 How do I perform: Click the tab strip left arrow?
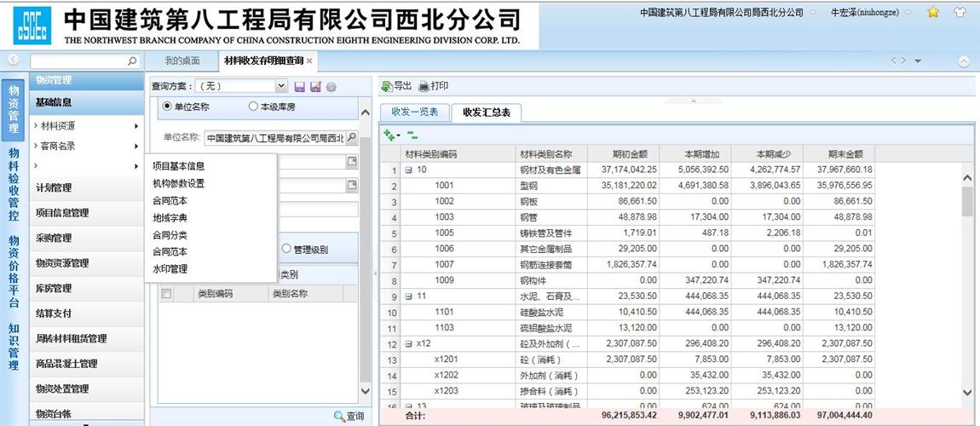(x=894, y=60)
